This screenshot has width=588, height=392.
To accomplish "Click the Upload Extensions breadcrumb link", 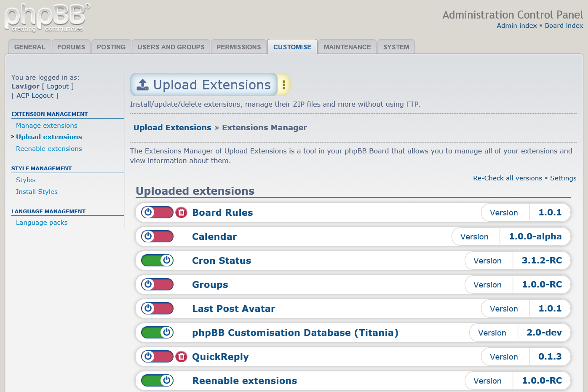I will click(172, 128).
